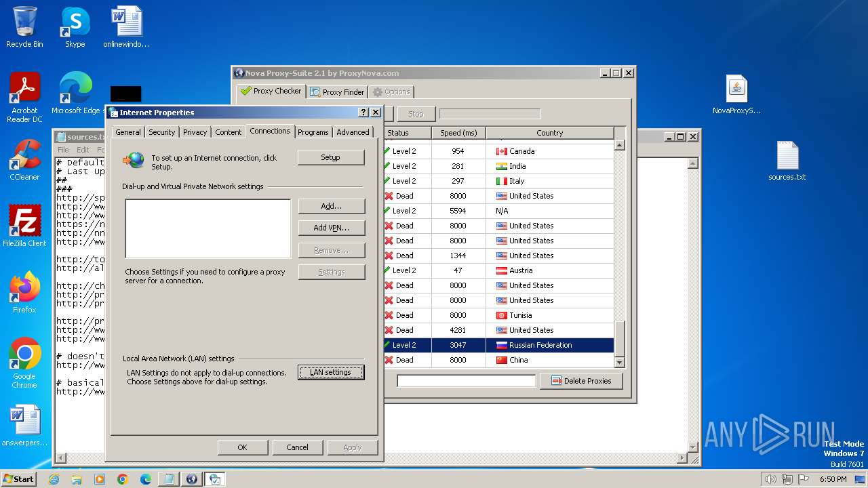Open the Edit menu in Notepad

tap(83, 150)
